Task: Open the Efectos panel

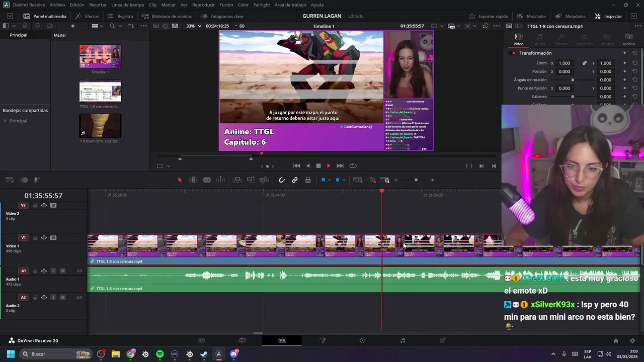Action: tap(87, 16)
